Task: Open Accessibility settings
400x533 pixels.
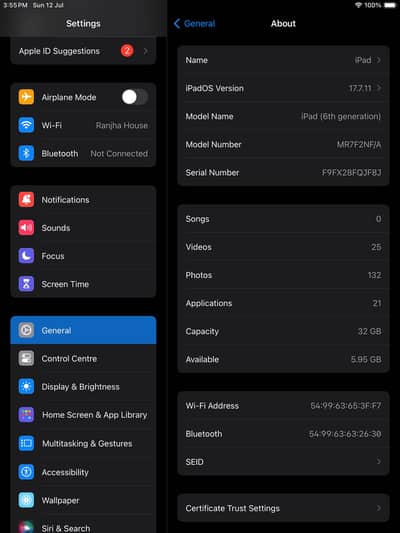Action: click(x=83, y=472)
